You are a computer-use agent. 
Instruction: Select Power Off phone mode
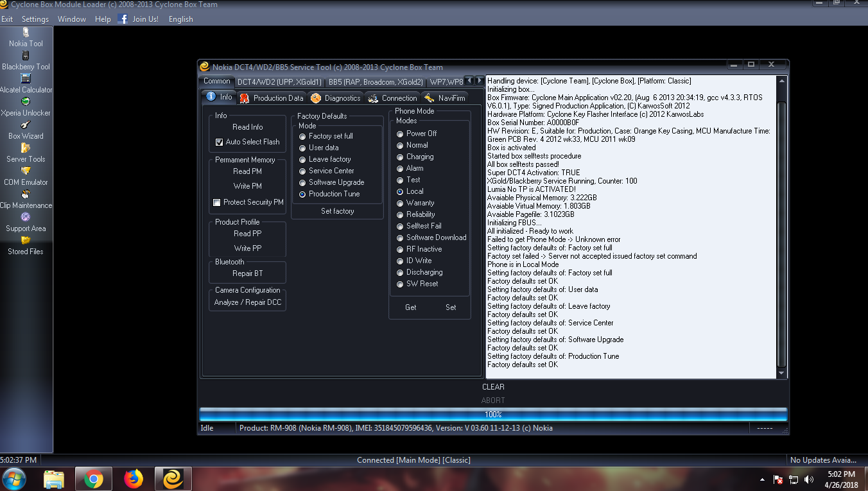point(400,134)
